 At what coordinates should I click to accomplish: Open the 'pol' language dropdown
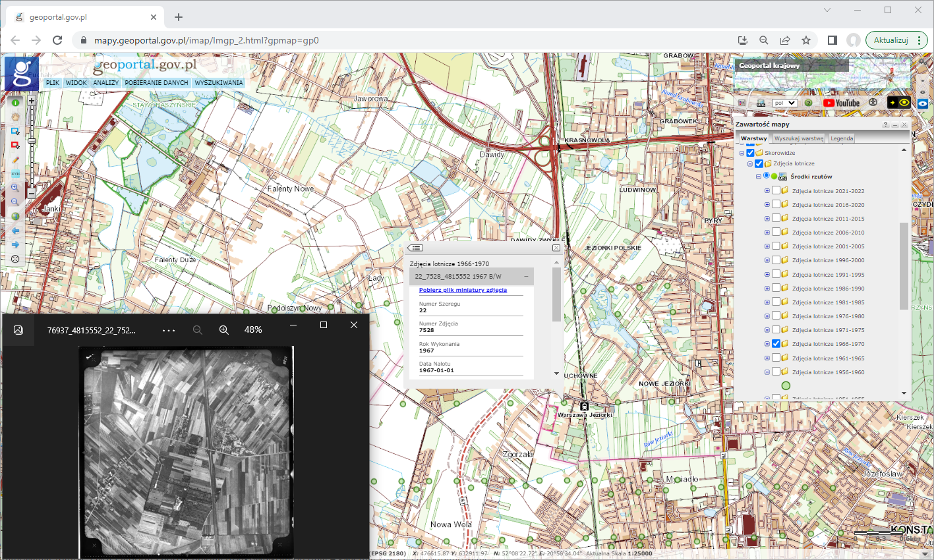click(x=784, y=103)
